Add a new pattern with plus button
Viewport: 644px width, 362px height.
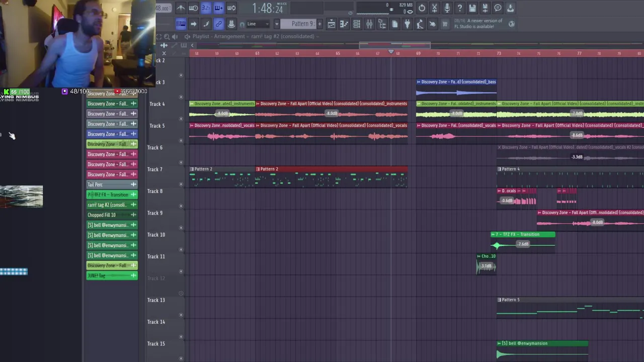[x=319, y=24]
